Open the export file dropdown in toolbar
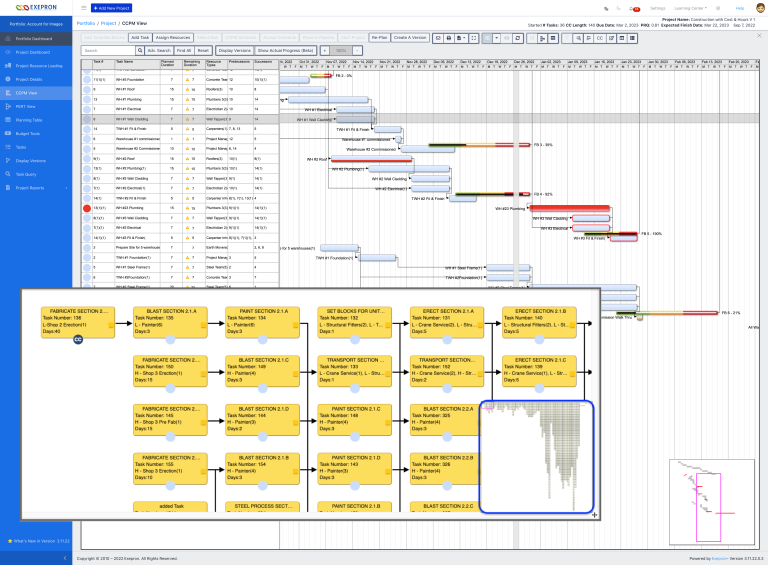This screenshot has height=565, width=768. [459, 36]
